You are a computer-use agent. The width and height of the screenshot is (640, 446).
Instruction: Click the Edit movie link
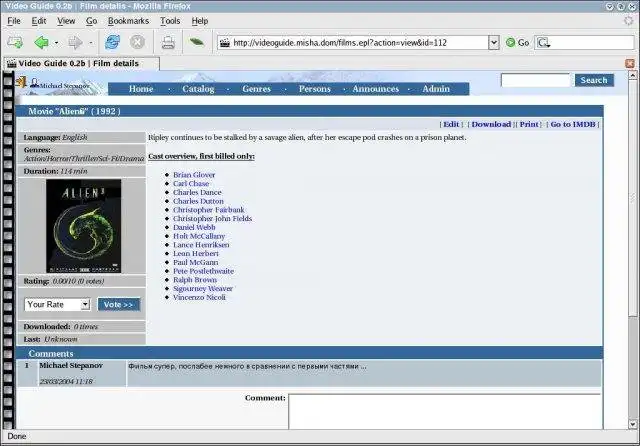click(x=451, y=124)
